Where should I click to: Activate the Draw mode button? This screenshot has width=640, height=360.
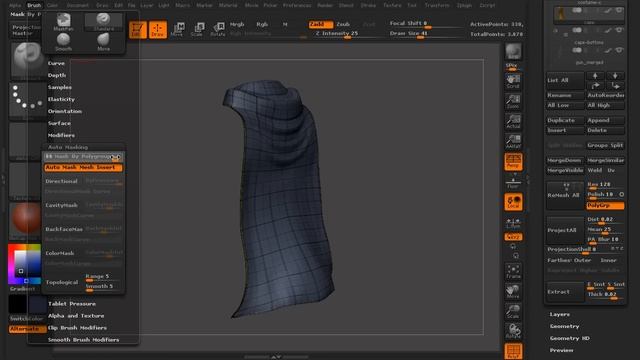pyautogui.click(x=158, y=30)
